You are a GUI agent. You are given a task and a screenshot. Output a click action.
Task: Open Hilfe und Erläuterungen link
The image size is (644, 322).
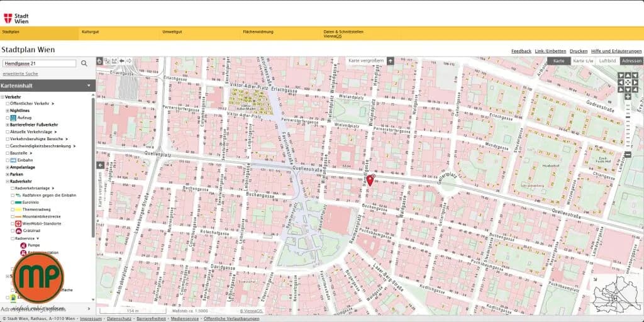pyautogui.click(x=616, y=52)
